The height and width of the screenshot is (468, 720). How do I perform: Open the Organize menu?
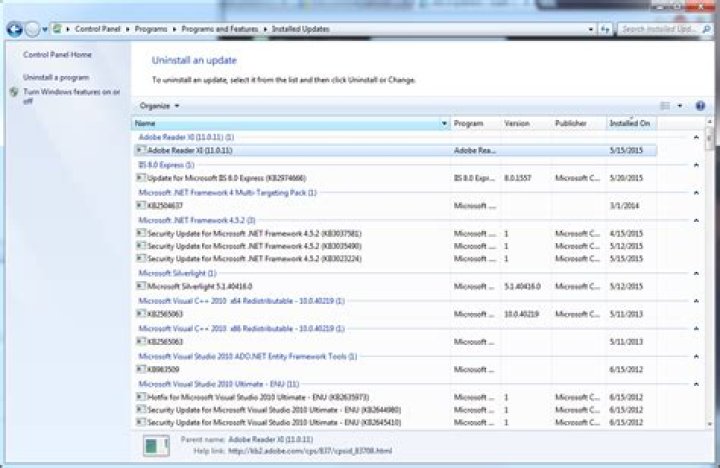point(159,106)
